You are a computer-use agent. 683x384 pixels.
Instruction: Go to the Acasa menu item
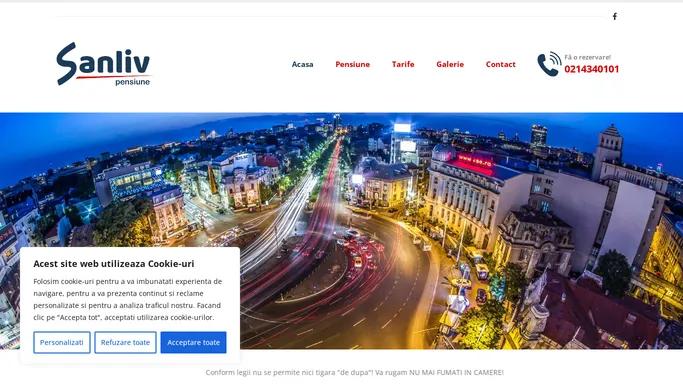pyautogui.click(x=302, y=64)
